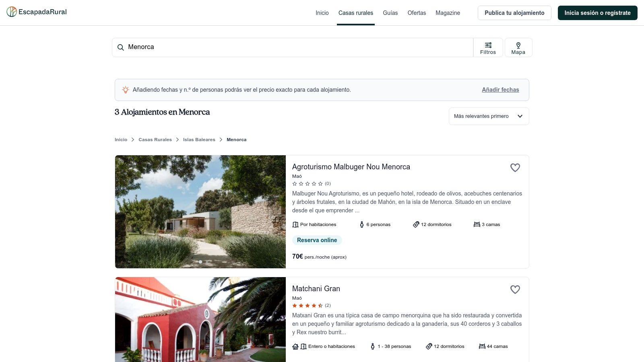Image resolution: width=644 pixels, height=362 pixels.
Task: Open the Añadir fechas link
Action: click(x=500, y=90)
